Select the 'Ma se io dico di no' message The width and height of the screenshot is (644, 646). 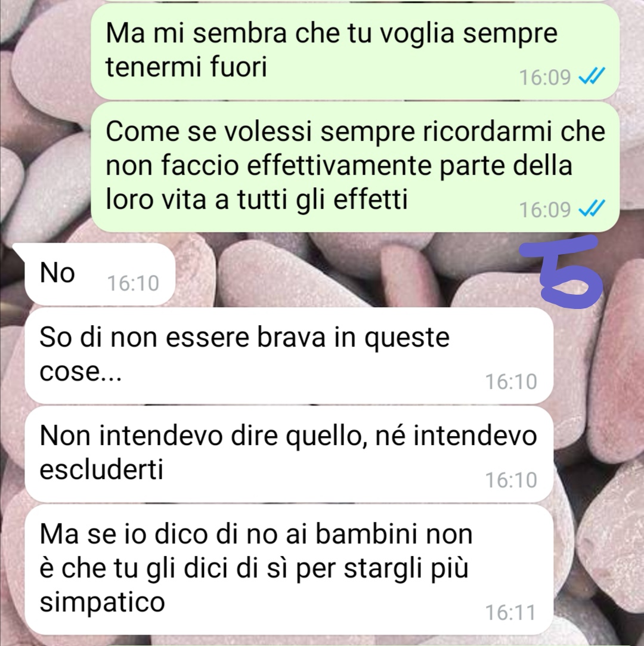pos(288,570)
